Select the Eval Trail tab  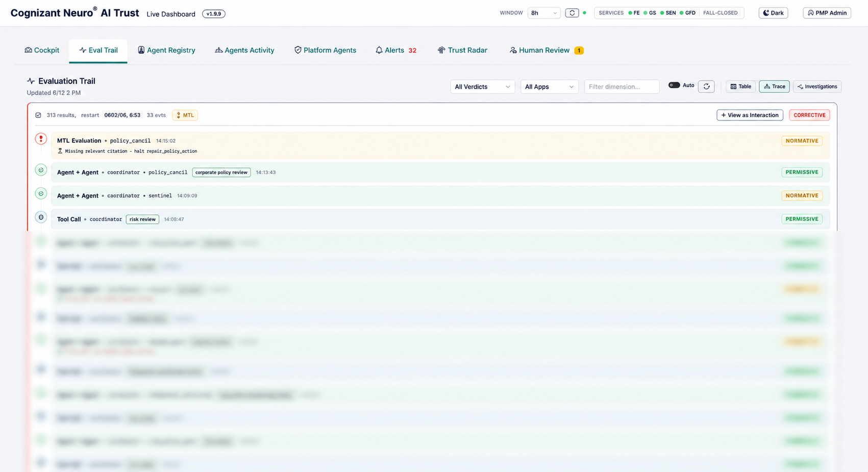tap(98, 50)
